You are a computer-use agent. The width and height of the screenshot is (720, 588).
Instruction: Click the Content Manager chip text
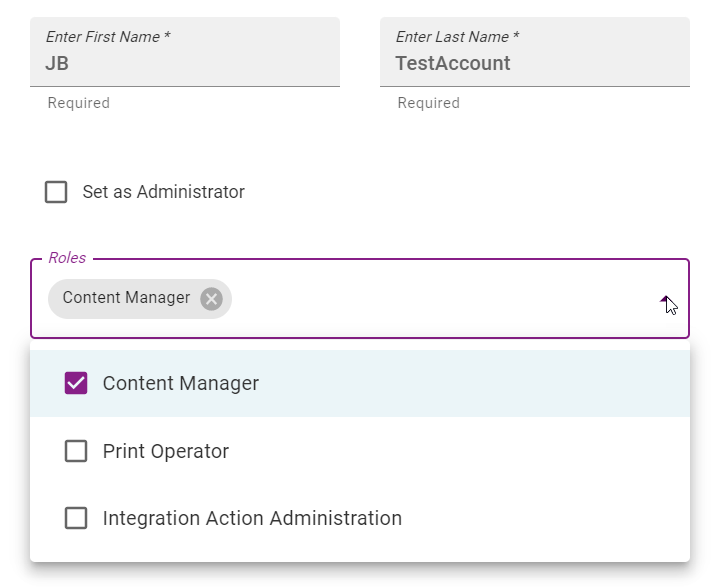(x=126, y=298)
